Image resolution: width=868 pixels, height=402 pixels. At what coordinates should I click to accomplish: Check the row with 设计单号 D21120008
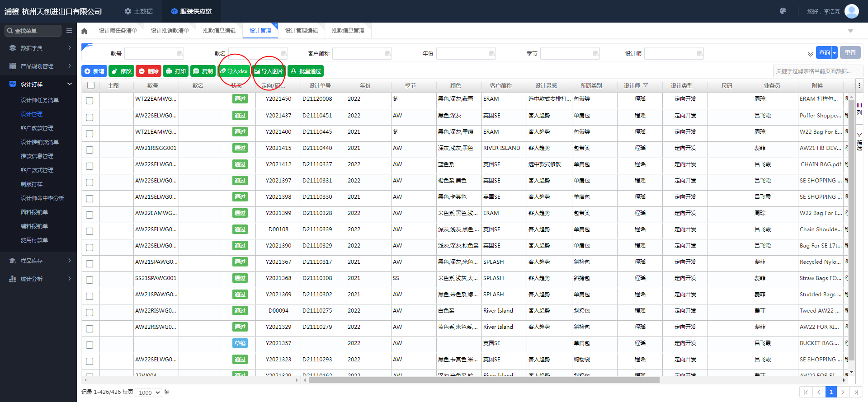pyautogui.click(x=90, y=101)
